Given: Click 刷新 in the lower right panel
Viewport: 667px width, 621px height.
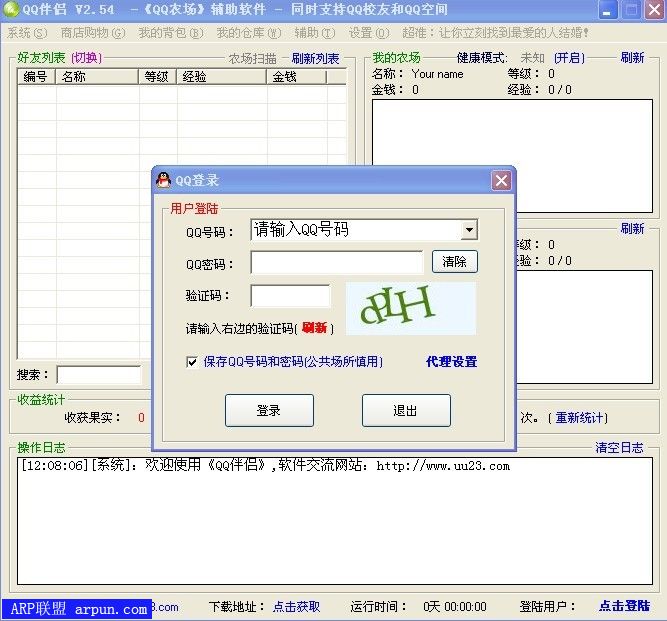Looking at the screenshot, I should pyautogui.click(x=632, y=228).
